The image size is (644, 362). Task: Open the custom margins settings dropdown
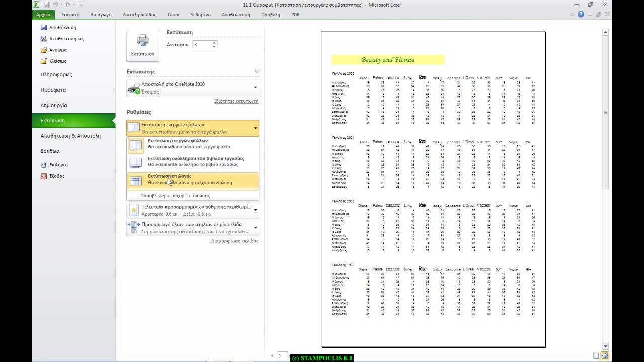tap(193, 210)
